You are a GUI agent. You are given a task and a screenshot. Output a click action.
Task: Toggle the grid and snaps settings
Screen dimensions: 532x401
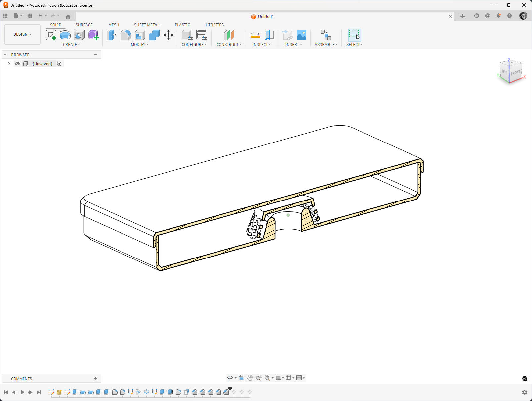[290, 378]
